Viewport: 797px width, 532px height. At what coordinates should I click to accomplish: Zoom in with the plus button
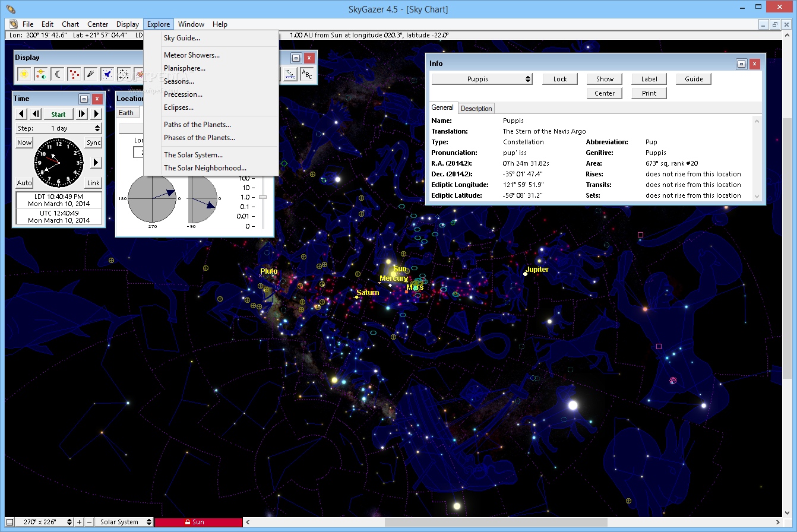(x=80, y=522)
